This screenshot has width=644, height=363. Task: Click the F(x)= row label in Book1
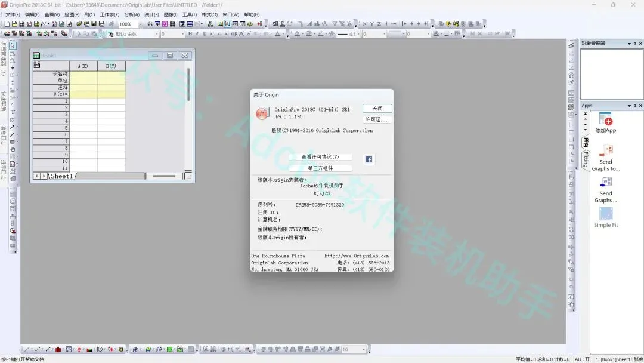coord(51,94)
